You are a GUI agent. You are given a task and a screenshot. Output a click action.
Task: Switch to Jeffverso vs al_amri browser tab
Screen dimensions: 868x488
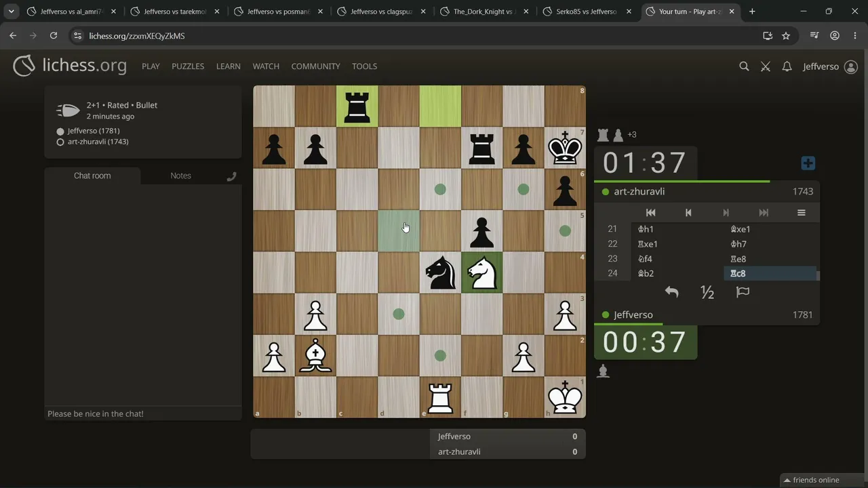pos(71,12)
